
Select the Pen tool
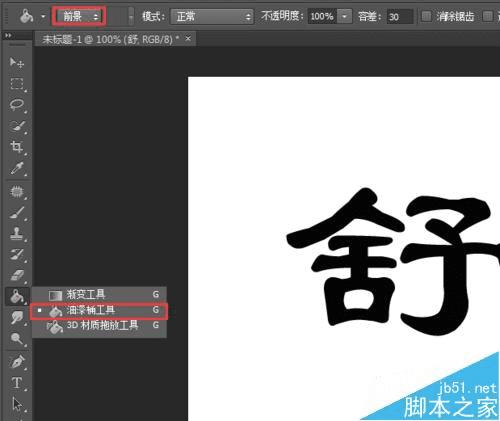(x=17, y=362)
